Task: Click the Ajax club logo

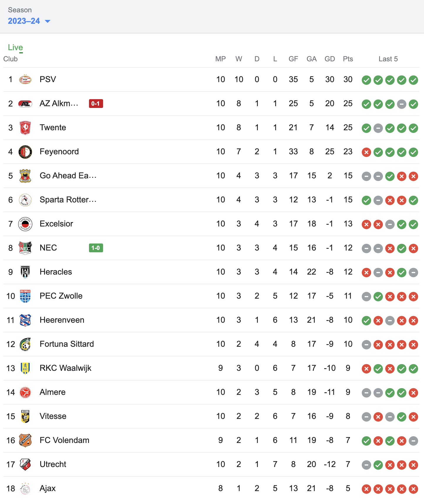Action: pos(25,488)
